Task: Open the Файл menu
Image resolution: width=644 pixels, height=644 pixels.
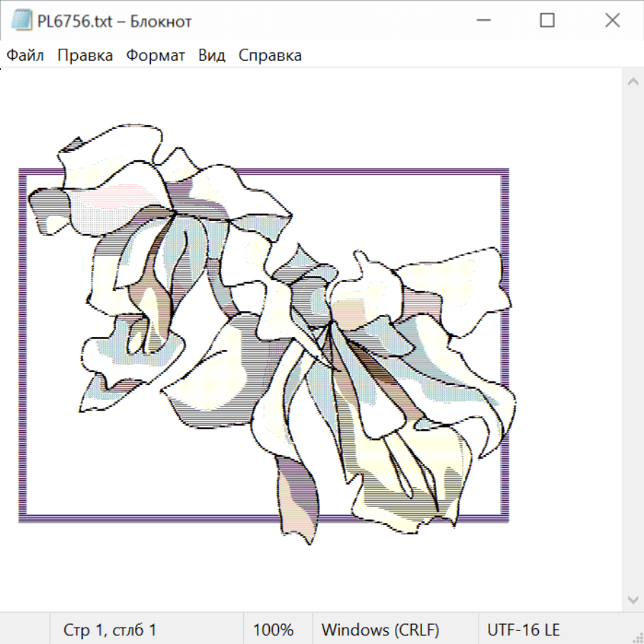Action: coord(25,55)
